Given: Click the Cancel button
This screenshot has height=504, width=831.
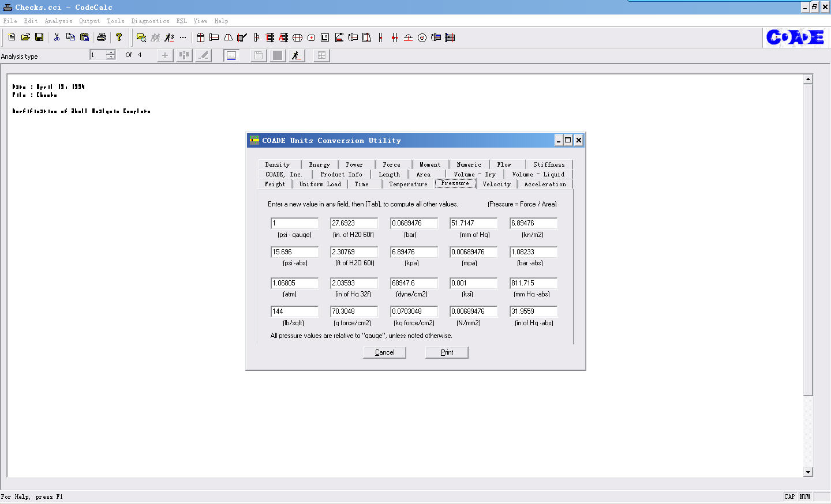Looking at the screenshot, I should click(385, 352).
